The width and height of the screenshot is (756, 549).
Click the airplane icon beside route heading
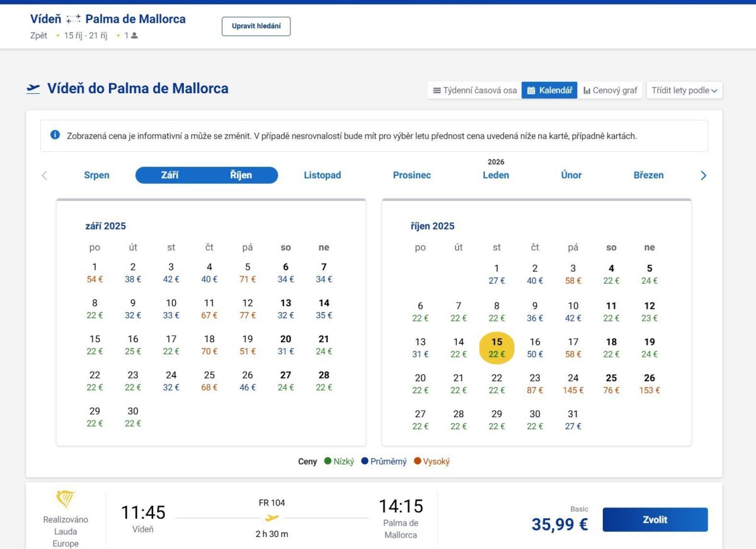pyautogui.click(x=33, y=88)
